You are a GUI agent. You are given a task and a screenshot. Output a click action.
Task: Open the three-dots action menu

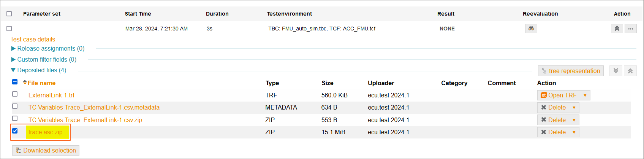631,29
